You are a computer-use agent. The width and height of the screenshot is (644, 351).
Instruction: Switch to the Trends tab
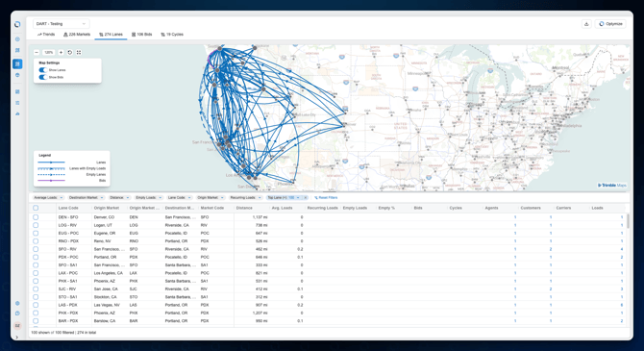[46, 35]
